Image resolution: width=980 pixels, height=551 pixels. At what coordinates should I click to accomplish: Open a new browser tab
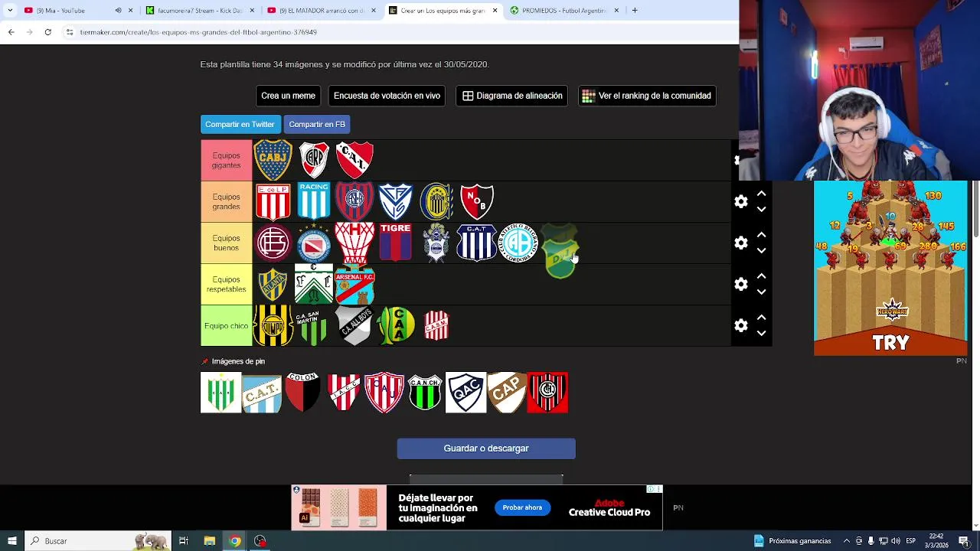click(635, 10)
